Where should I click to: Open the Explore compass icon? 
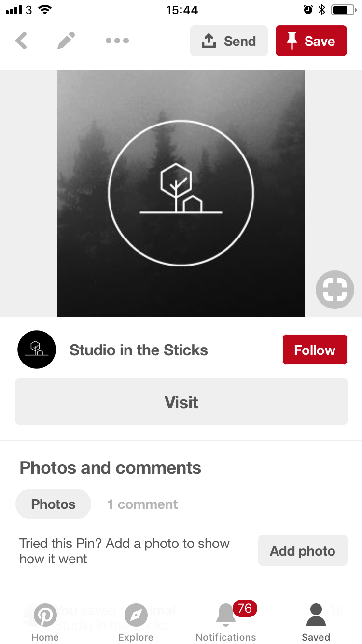(x=136, y=616)
